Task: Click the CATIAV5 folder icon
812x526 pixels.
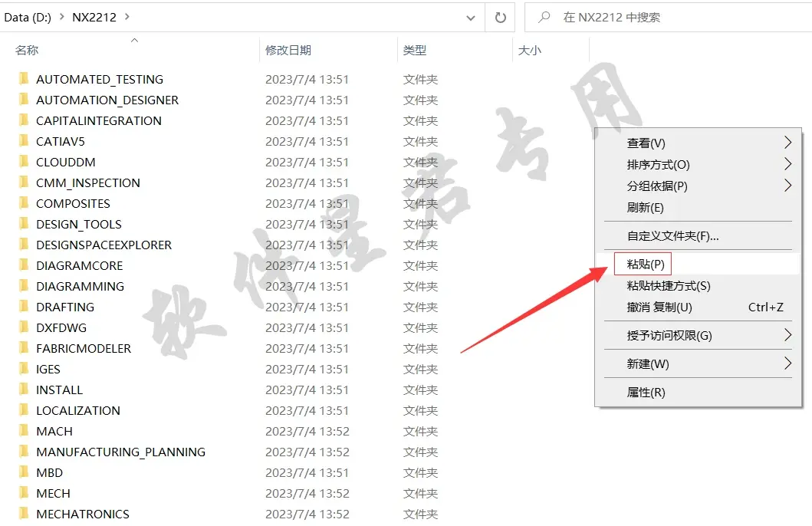Action: coord(23,141)
